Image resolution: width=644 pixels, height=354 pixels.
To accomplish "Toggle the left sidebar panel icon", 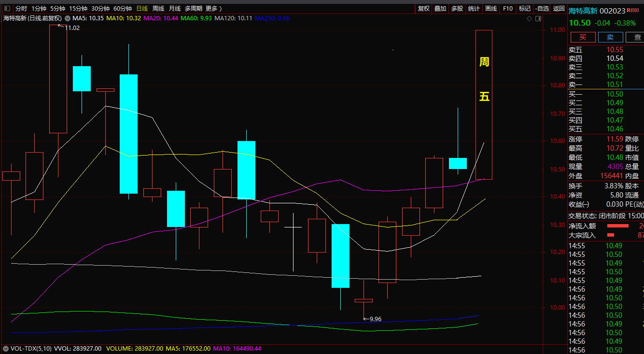I will point(7,9).
